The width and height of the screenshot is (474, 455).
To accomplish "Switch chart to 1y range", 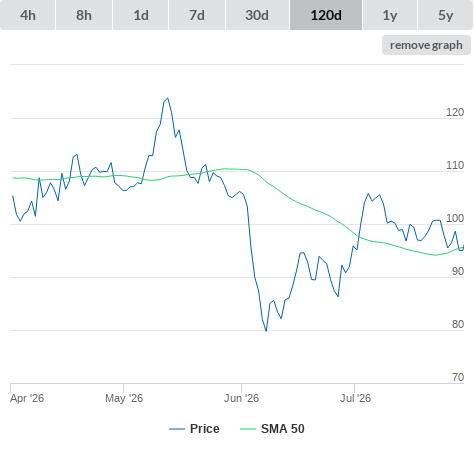I will tap(390, 15).
